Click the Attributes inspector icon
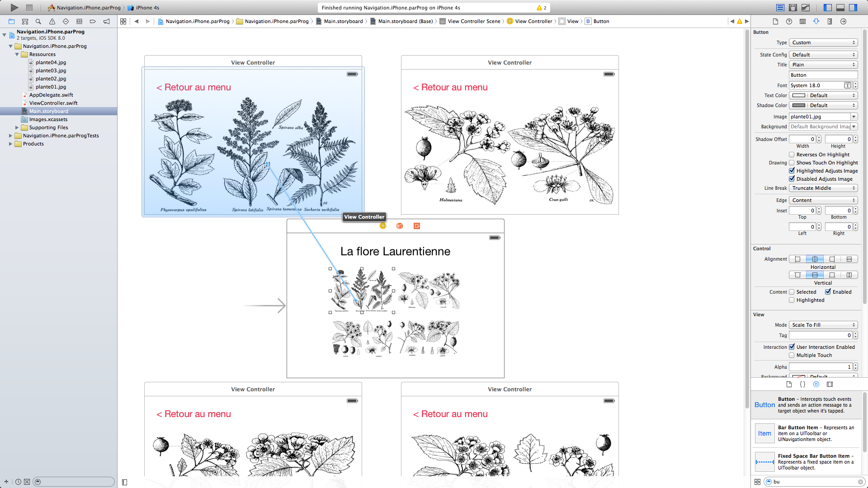 pos(816,21)
